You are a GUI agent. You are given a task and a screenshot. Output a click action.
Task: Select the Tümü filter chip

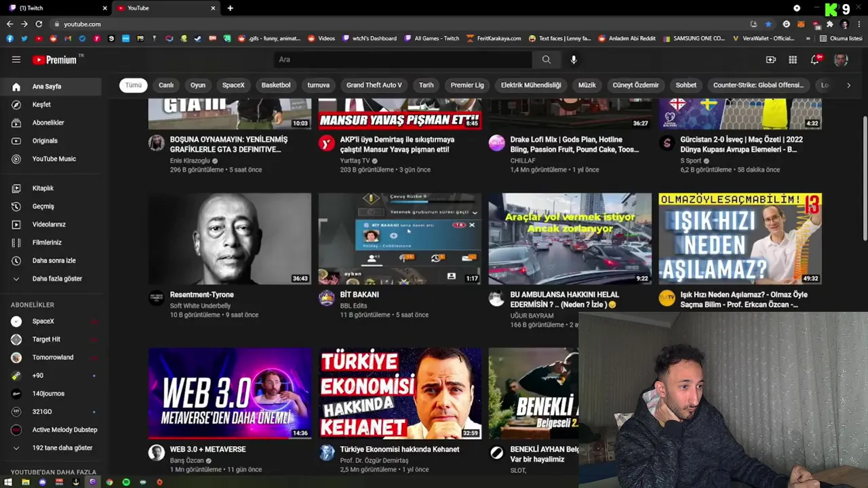point(134,85)
